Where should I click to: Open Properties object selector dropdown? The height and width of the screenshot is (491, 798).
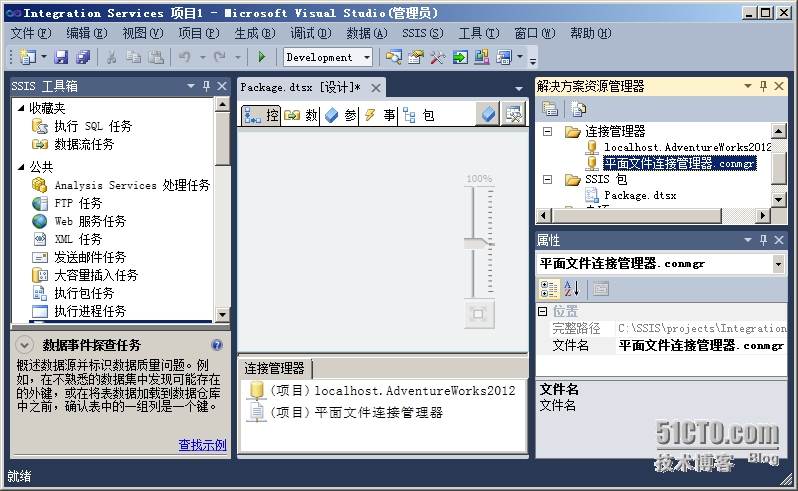pos(778,264)
